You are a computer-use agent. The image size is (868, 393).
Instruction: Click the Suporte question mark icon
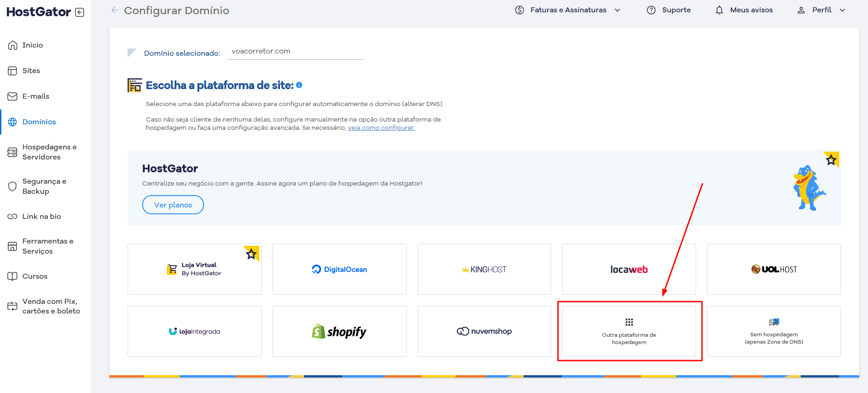tap(651, 10)
